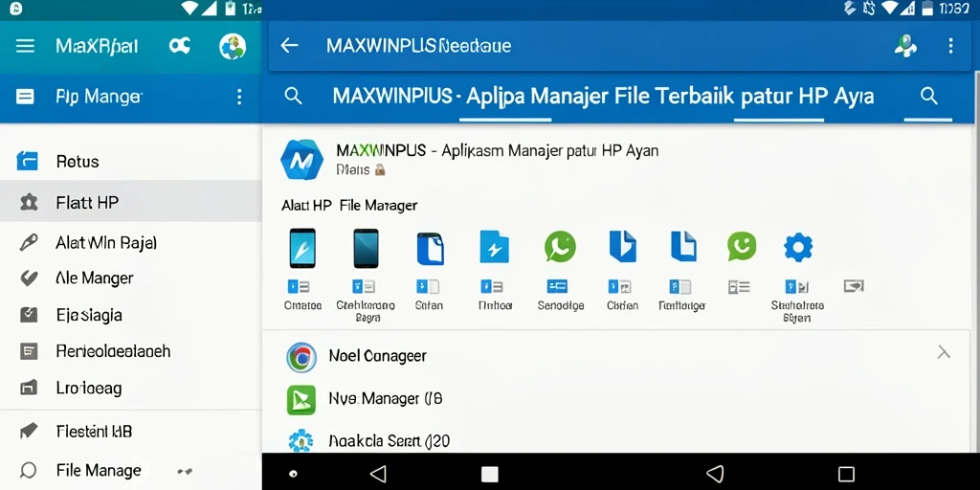
Task: Tap the profile icon in right header
Action: [905, 46]
